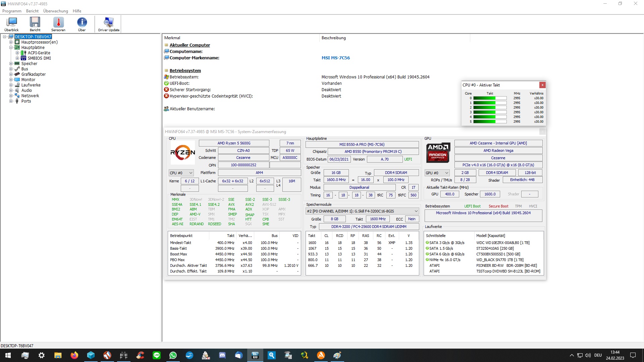This screenshot has height=362, width=644.
Task: Click the Ryzen CPU logo
Action: click(182, 153)
